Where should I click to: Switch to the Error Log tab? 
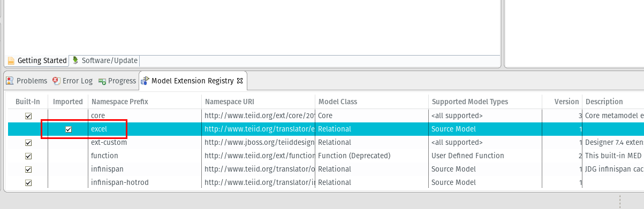(x=72, y=81)
